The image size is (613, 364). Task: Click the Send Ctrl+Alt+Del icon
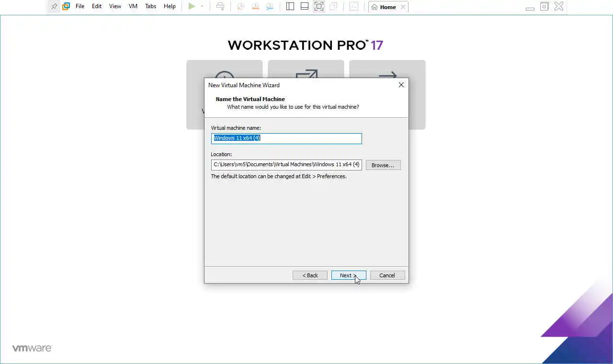click(220, 7)
